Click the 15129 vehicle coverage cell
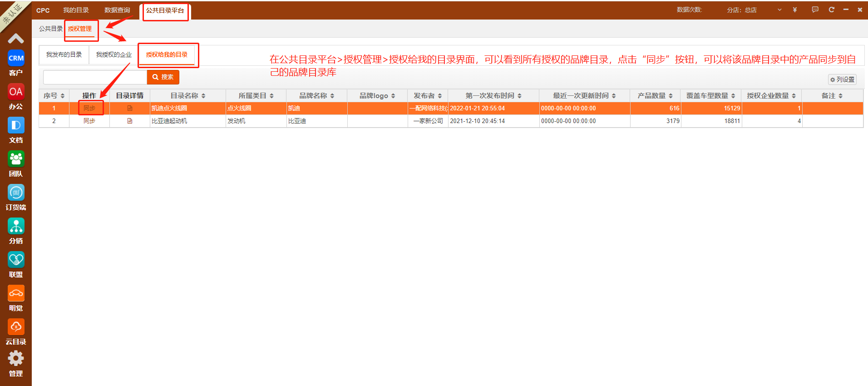 click(x=711, y=108)
